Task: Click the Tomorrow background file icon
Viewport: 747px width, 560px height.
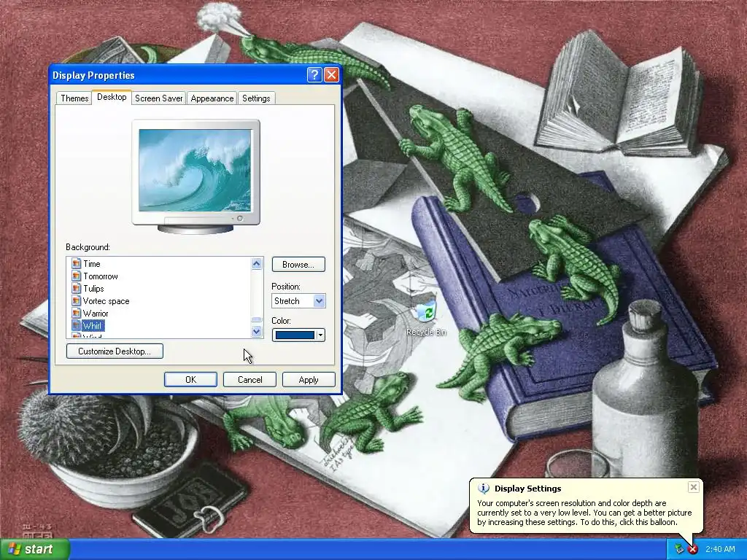Action: click(76, 276)
